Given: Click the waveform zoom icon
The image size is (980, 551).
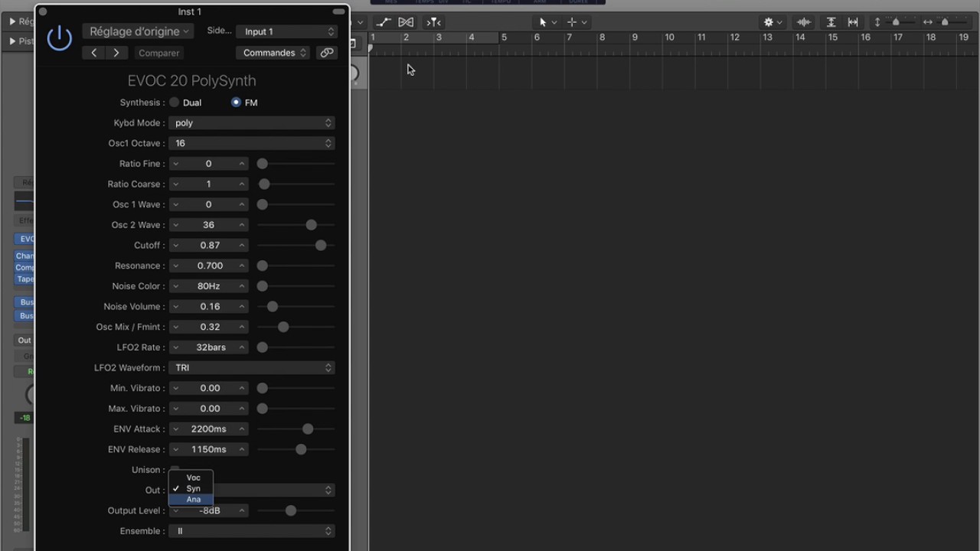Looking at the screenshot, I should coord(804,22).
